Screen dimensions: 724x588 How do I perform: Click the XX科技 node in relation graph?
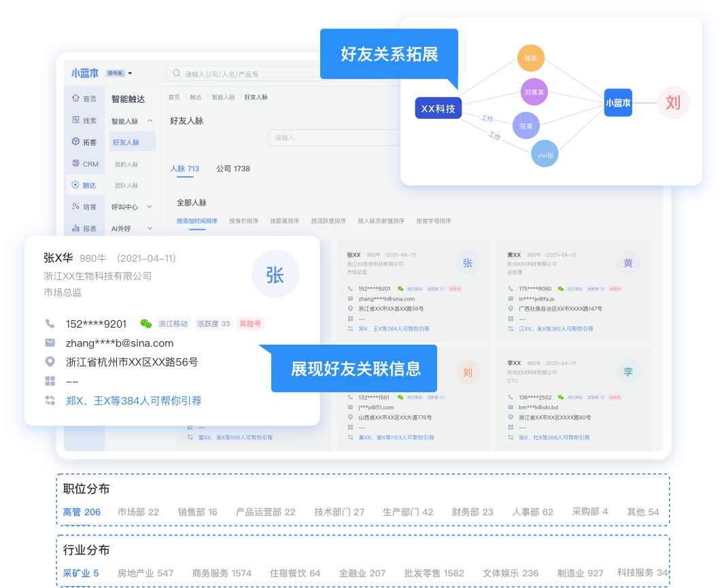[x=438, y=109]
